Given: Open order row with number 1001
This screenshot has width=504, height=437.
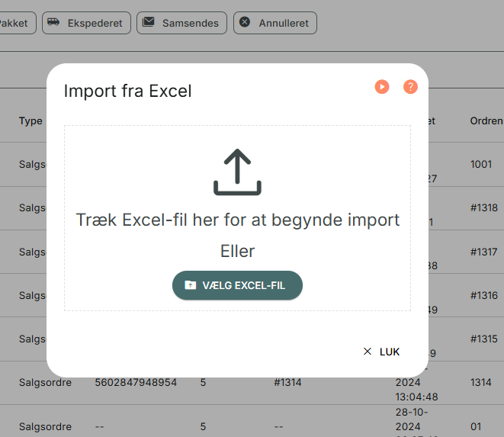Looking at the screenshot, I should 481,164.
